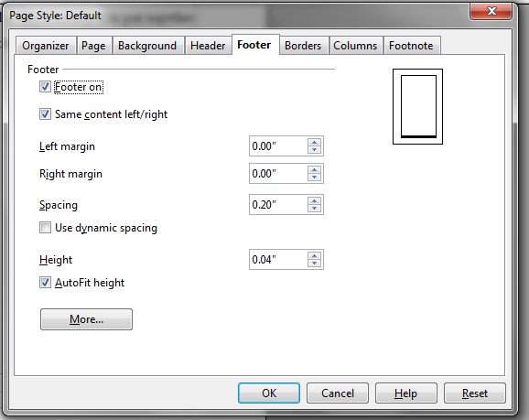Decrease the Right margin value arrow

coord(314,178)
